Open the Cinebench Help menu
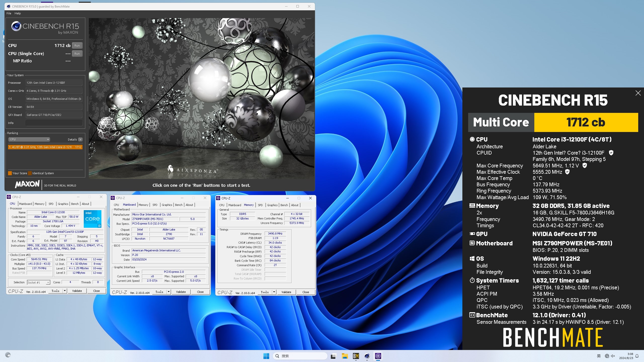Image resolution: width=644 pixels, height=362 pixels. pos(18,13)
